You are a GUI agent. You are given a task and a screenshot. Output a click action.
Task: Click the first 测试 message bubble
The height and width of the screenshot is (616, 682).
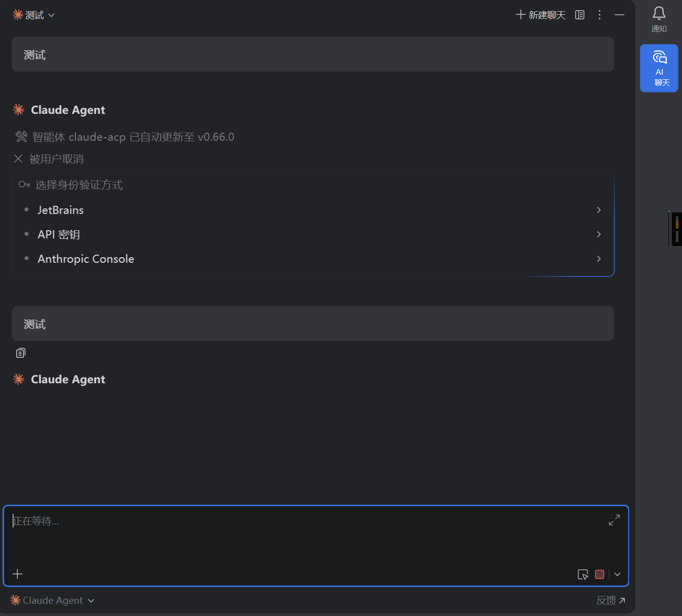click(x=313, y=54)
